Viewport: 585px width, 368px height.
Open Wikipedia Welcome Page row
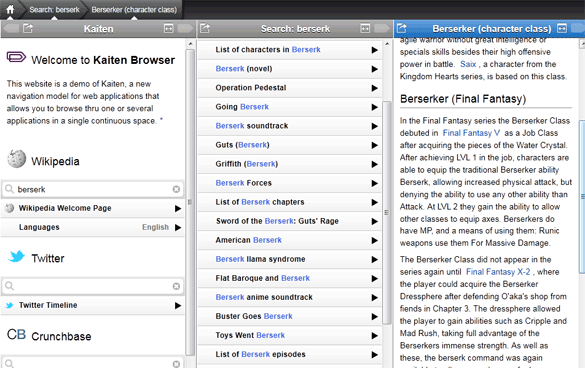coord(93,208)
